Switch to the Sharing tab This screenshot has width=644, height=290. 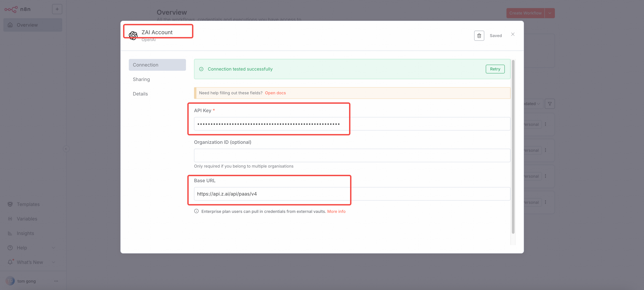pos(141,79)
